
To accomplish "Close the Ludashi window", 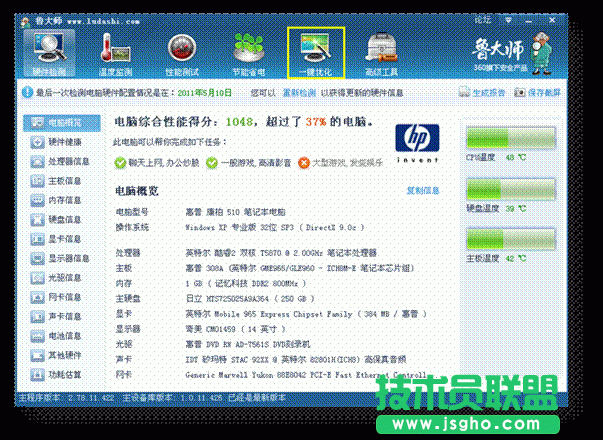I will tap(552, 20).
